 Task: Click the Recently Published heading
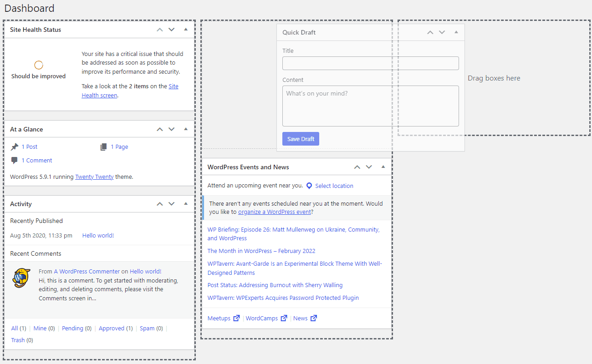pos(36,221)
